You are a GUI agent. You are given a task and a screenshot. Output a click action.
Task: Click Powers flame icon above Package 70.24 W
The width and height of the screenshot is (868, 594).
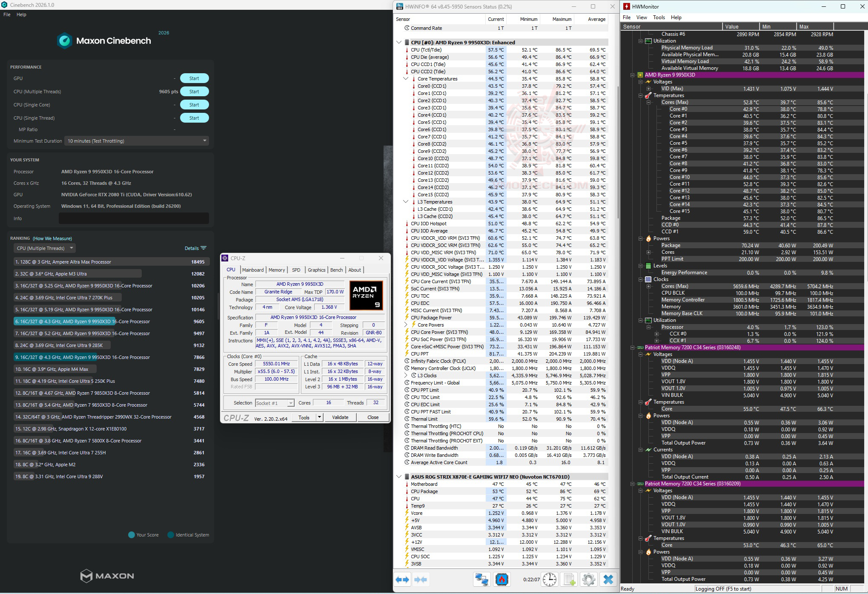point(648,238)
